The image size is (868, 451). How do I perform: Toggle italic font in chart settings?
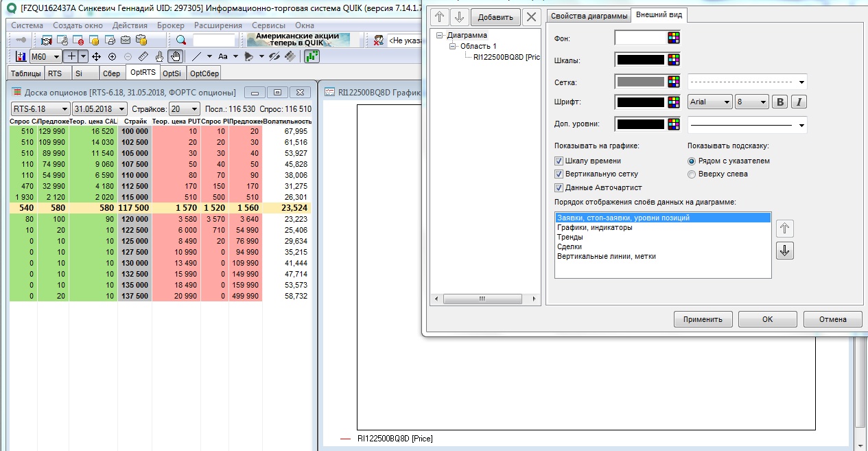(799, 102)
